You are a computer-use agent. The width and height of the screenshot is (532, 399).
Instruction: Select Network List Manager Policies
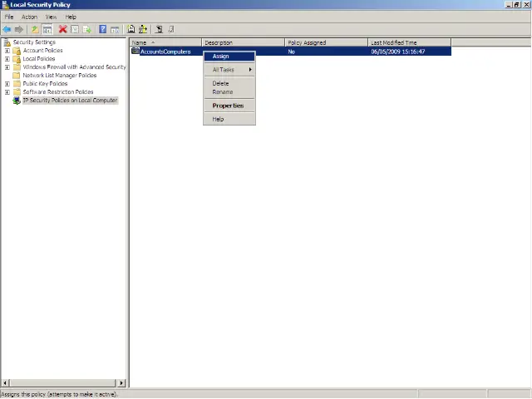pyautogui.click(x=60, y=76)
